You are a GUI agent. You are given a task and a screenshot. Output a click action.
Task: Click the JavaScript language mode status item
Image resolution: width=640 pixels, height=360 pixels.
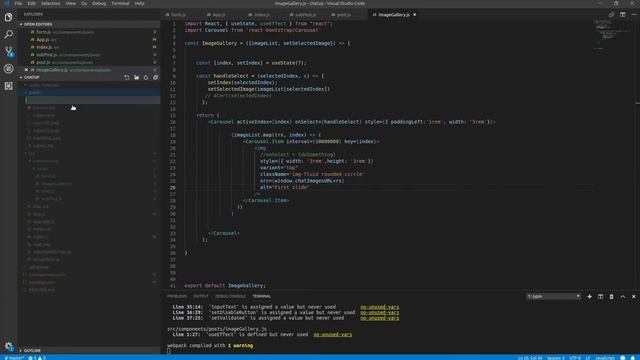(x=605, y=358)
